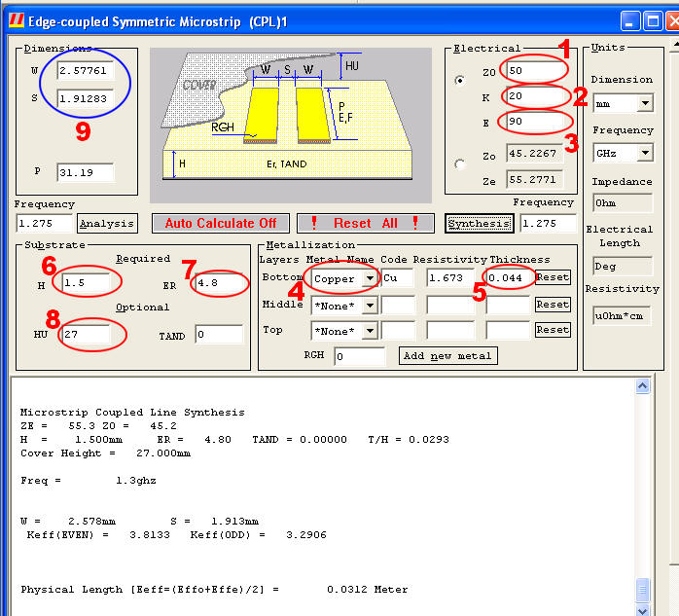Reset the Bottom metal layer
Image resolution: width=679 pixels, height=616 pixels.
(x=553, y=277)
